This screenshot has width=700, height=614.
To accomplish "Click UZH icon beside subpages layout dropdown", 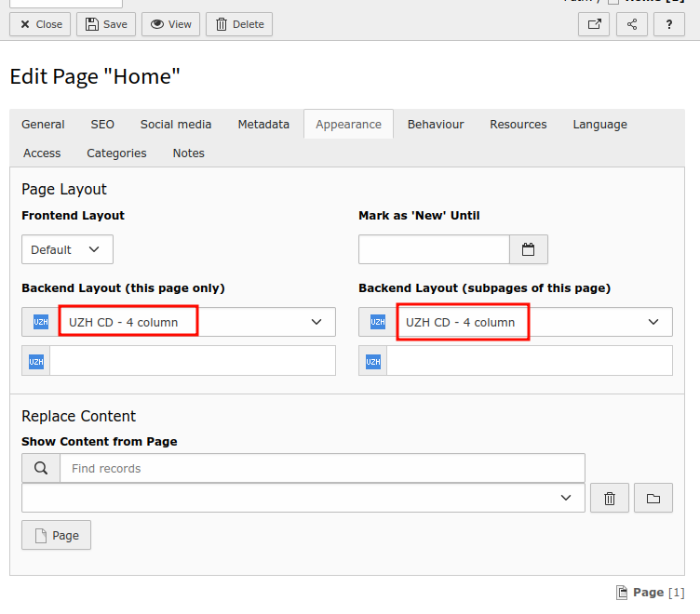I will point(378,322).
